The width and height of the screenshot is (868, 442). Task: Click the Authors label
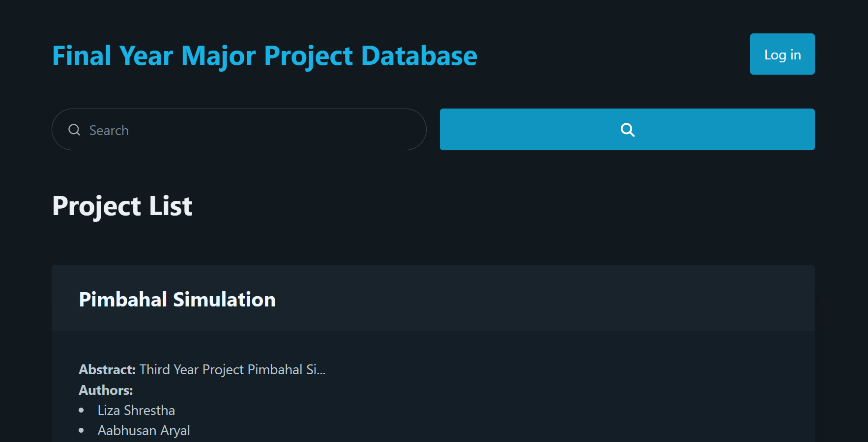point(106,389)
